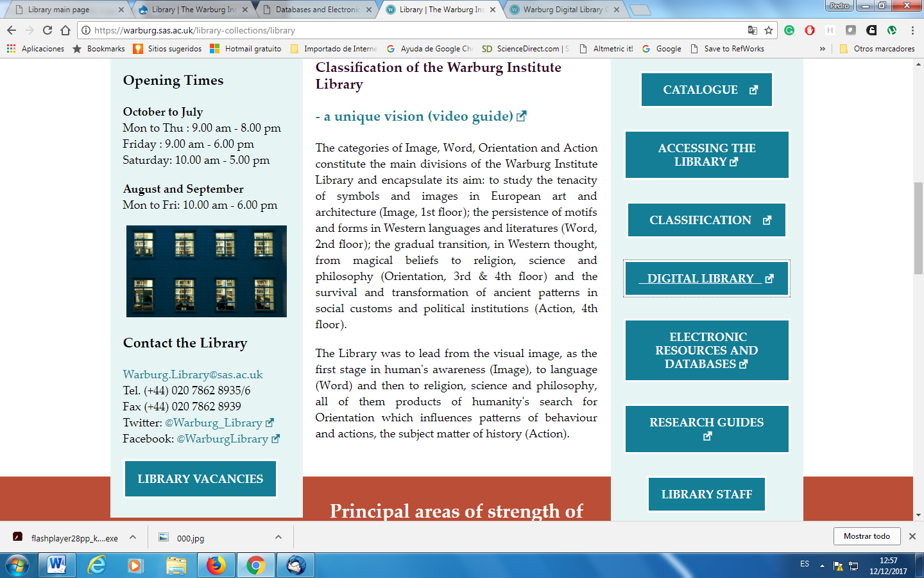Open media player taskbar icon
The width and height of the screenshot is (924, 578).
tap(135, 565)
